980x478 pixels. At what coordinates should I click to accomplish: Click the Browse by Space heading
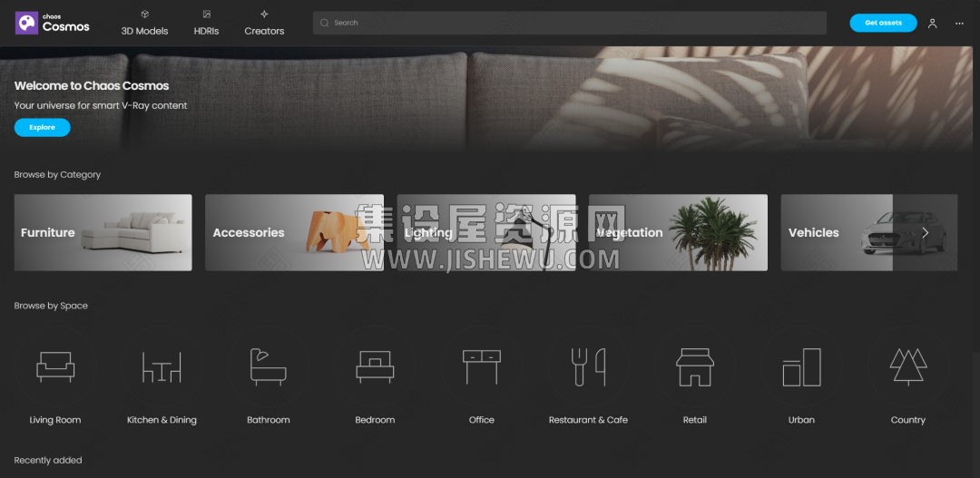51,306
